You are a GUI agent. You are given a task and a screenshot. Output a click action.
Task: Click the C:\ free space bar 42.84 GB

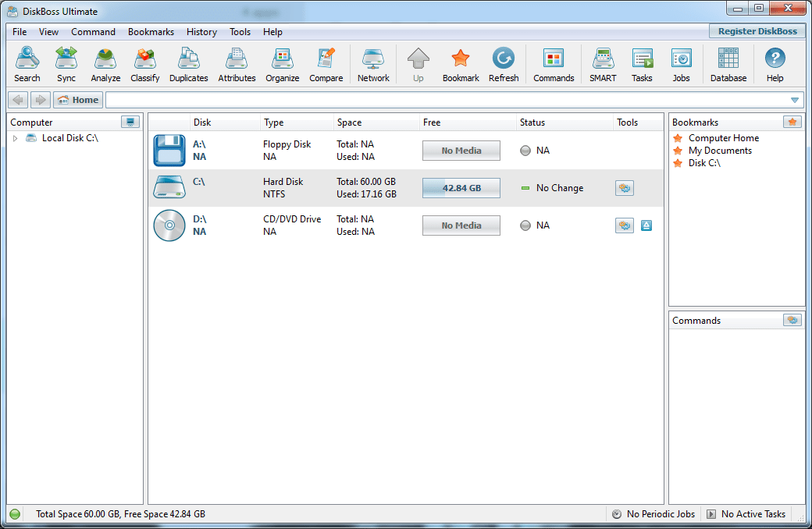pyautogui.click(x=461, y=188)
